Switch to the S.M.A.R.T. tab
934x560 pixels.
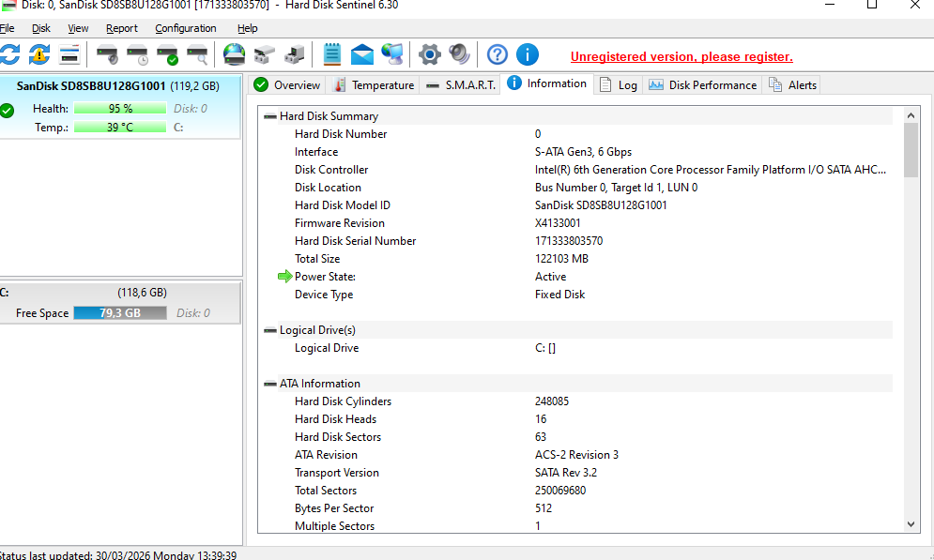coord(461,84)
